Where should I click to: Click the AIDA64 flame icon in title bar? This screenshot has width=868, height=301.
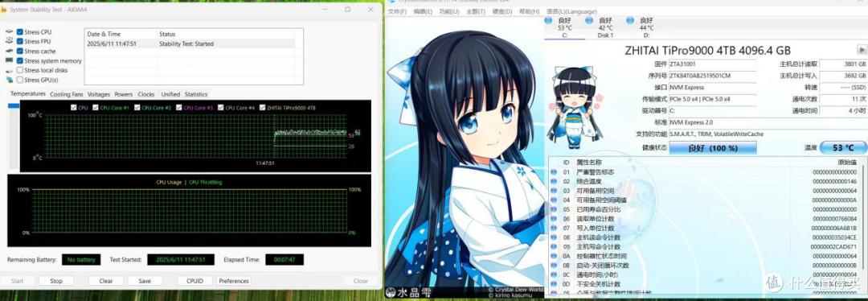(x=5, y=9)
